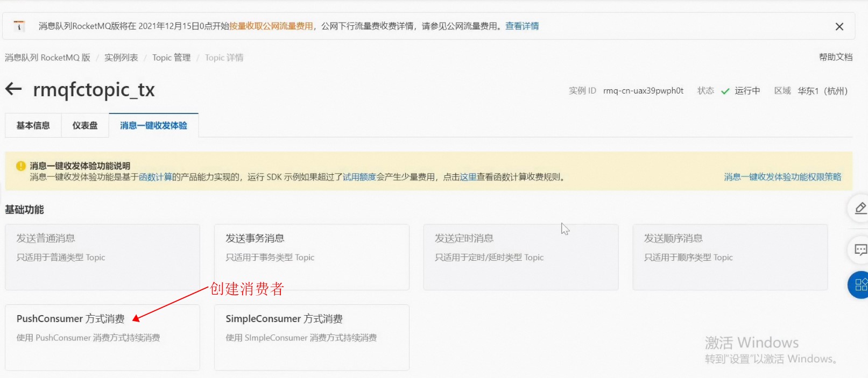Click the region value 华东1（杭州）

coord(822,91)
